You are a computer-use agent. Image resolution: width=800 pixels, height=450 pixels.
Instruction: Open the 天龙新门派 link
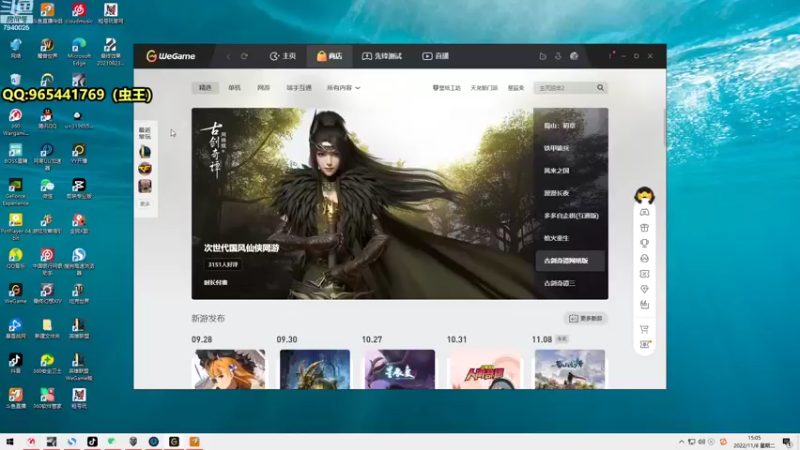pos(484,88)
